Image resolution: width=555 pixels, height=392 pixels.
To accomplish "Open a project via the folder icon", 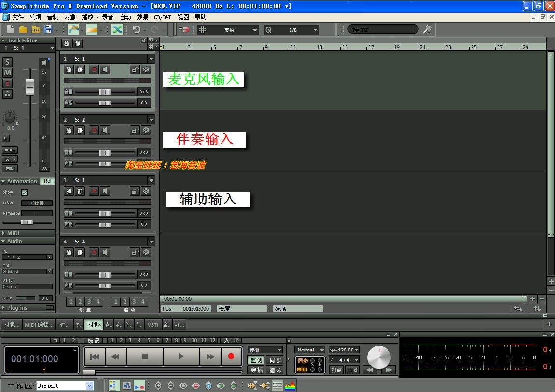I will coord(23,30).
